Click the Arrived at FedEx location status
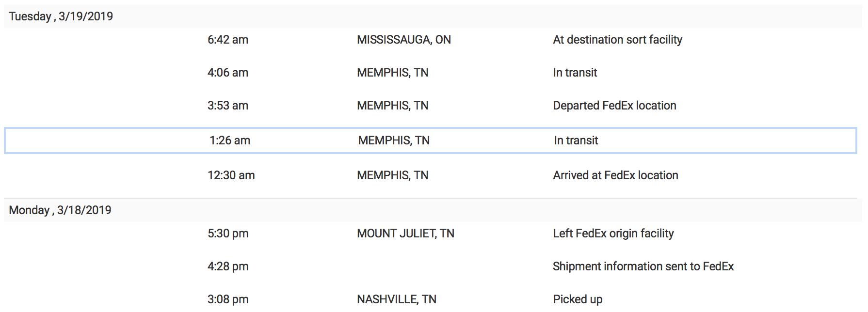 615,175
